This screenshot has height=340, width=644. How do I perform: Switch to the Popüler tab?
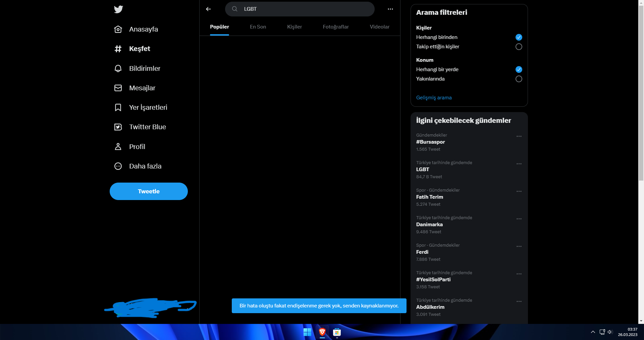pos(219,27)
